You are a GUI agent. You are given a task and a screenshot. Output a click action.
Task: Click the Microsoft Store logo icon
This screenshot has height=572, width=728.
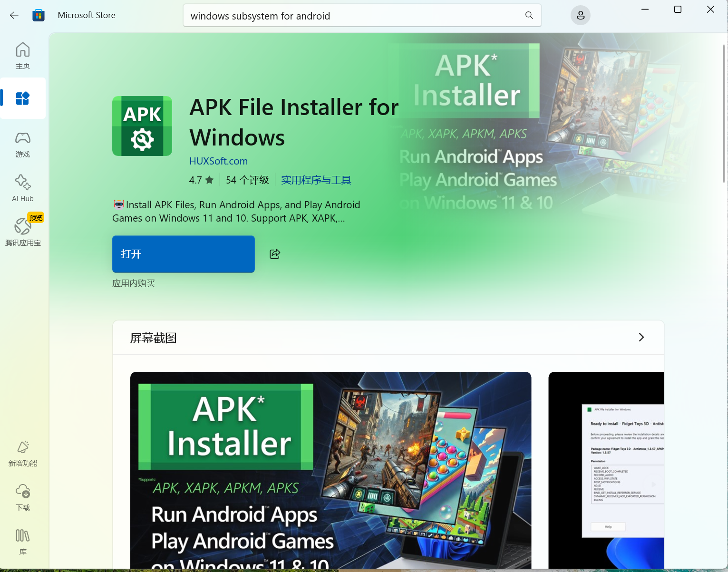click(39, 15)
